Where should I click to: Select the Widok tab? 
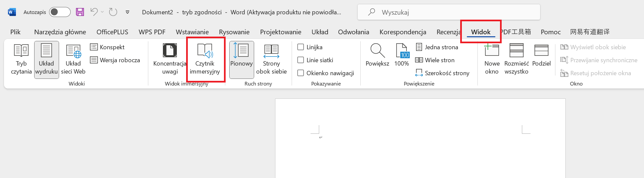[481, 32]
